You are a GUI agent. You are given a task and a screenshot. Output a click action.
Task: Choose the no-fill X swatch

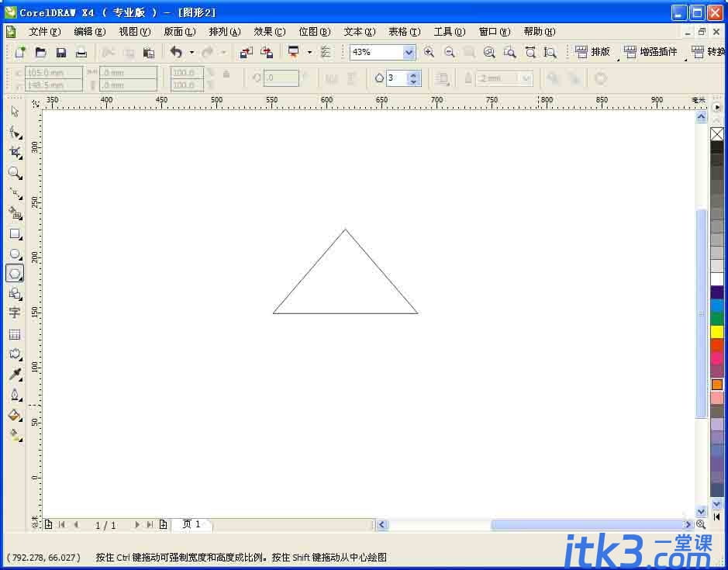tap(717, 134)
